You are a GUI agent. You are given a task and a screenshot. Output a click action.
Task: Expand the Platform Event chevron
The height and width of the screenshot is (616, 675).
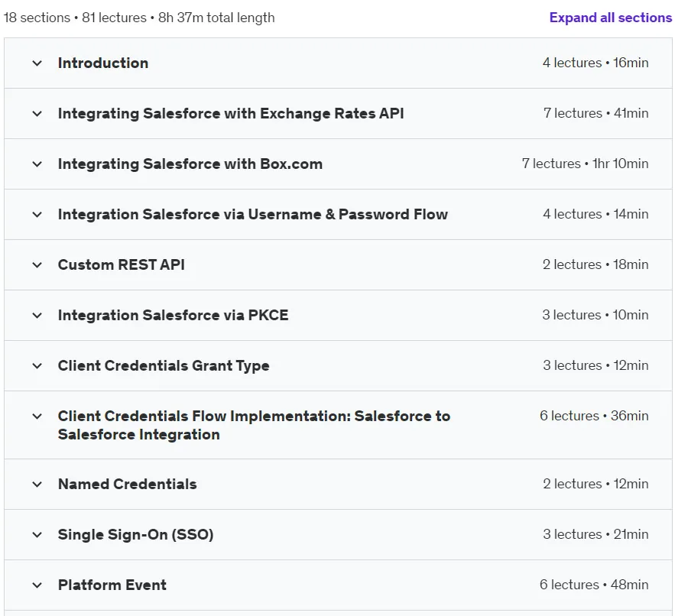point(37,585)
